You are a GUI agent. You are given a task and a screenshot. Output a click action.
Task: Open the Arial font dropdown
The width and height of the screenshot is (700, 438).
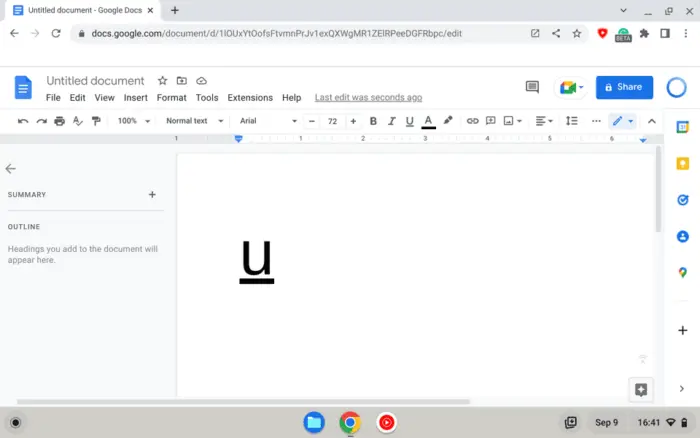tap(268, 121)
